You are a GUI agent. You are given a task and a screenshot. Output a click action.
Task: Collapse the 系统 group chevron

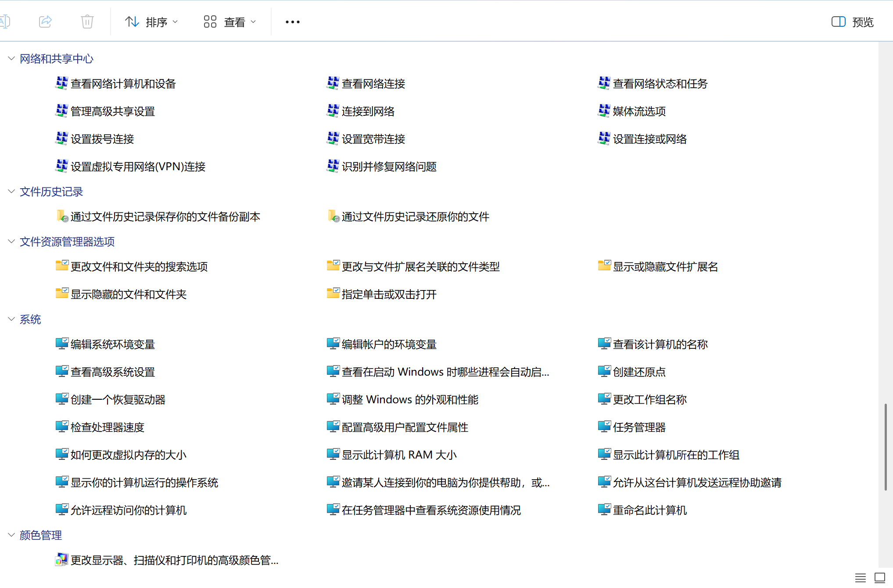pyautogui.click(x=11, y=319)
